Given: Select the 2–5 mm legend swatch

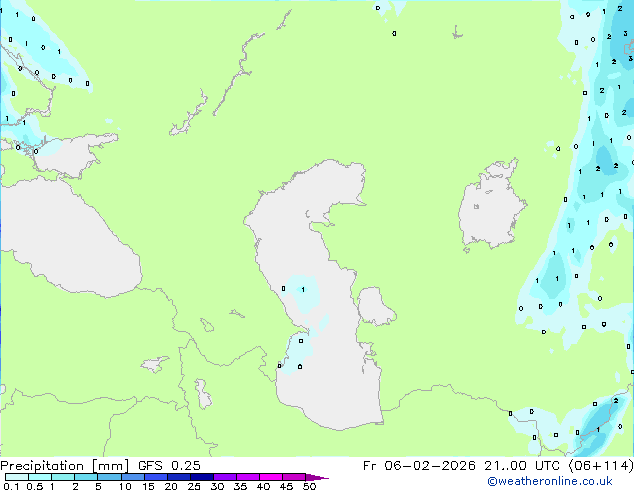Looking at the screenshot, I should point(86,477).
